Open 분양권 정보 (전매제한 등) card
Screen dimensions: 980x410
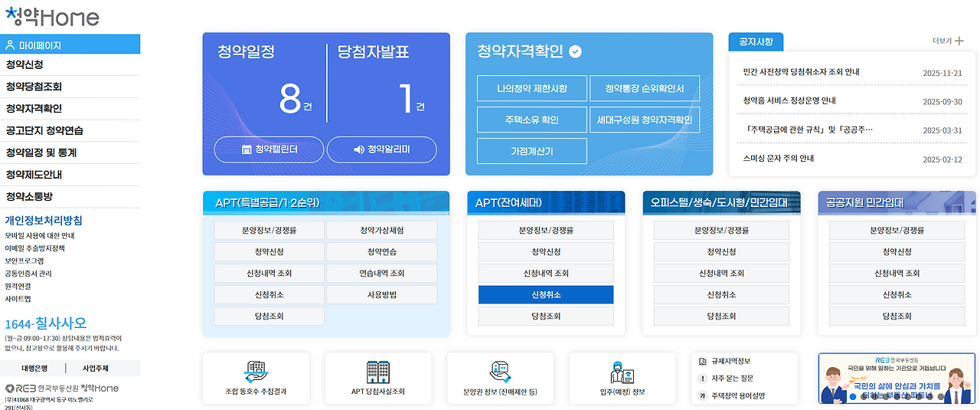click(500, 379)
